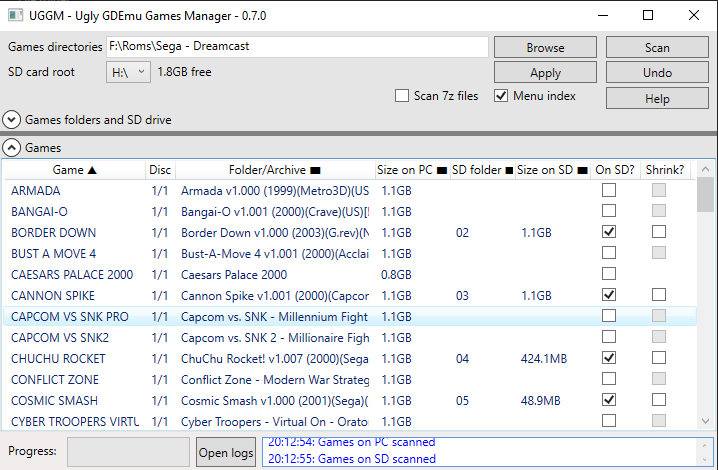The width and height of the screenshot is (718, 470).
Task: Click the games list scrollbar thumb
Action: [x=705, y=195]
